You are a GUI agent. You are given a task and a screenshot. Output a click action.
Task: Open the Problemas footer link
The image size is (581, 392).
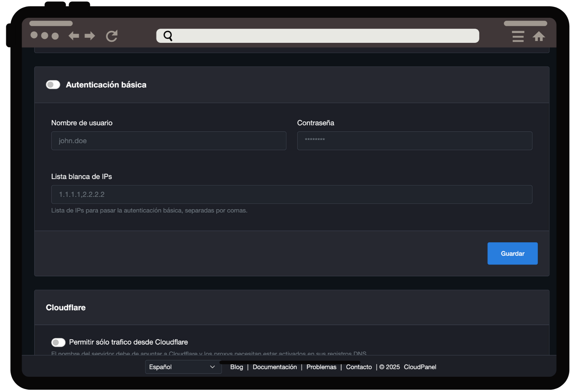pos(321,367)
